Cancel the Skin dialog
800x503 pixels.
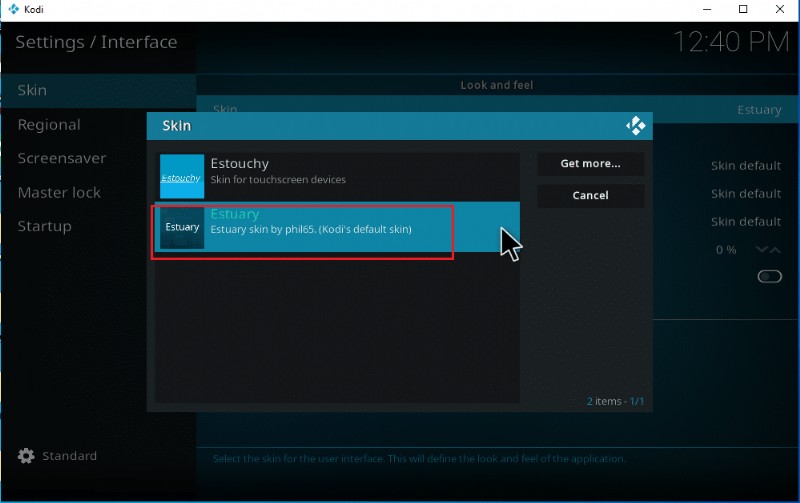[x=590, y=195]
